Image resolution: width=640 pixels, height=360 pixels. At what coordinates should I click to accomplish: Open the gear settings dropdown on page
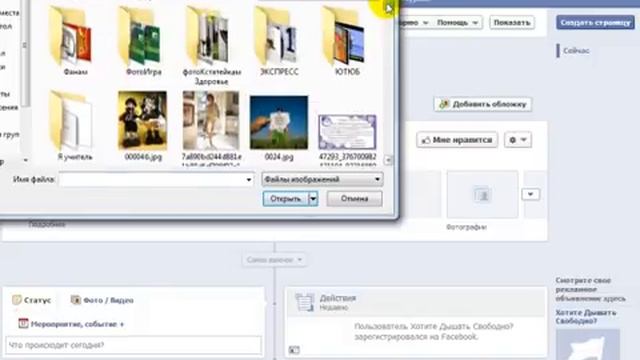point(518,140)
